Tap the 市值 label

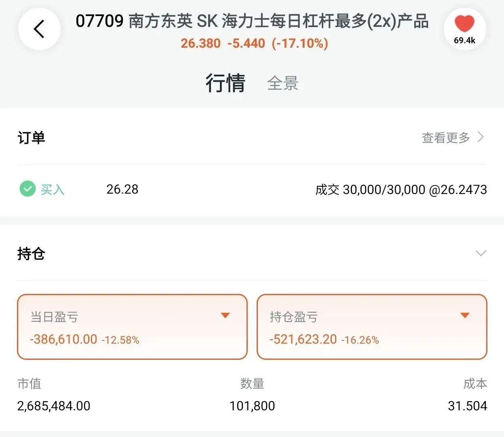29,384
